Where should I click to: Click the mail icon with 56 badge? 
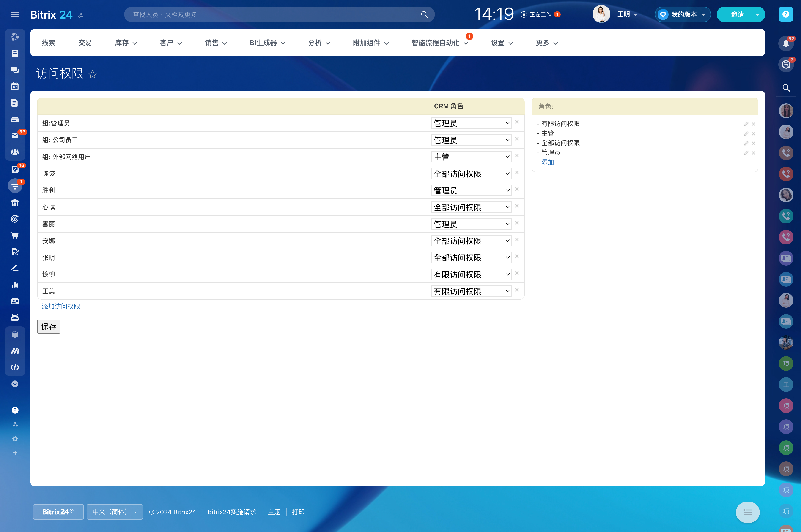click(x=15, y=136)
